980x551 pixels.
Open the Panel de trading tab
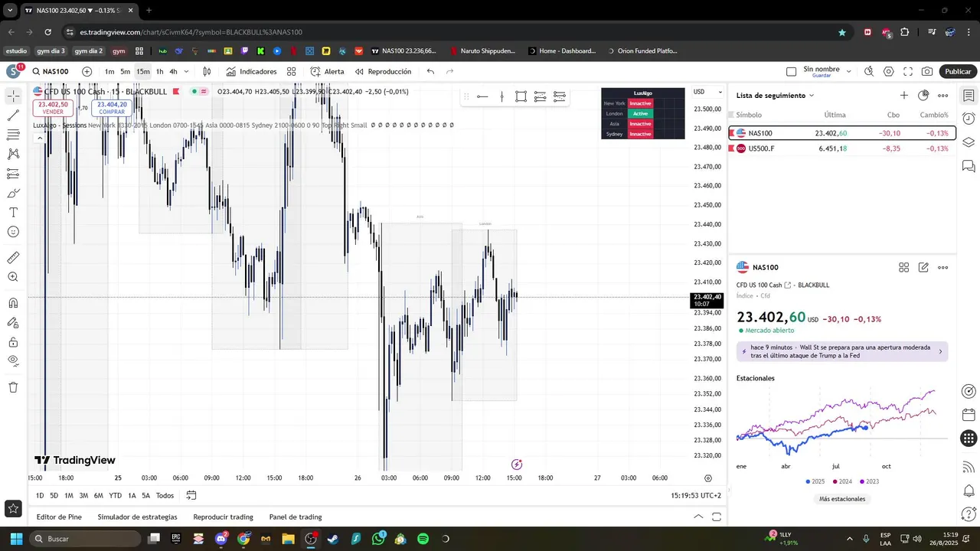(x=296, y=517)
